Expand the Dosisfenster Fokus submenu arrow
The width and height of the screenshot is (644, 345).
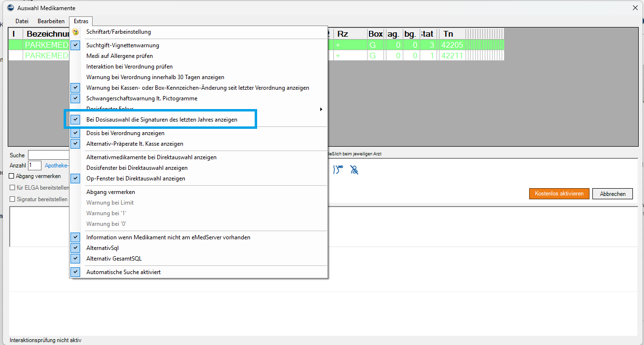click(321, 110)
